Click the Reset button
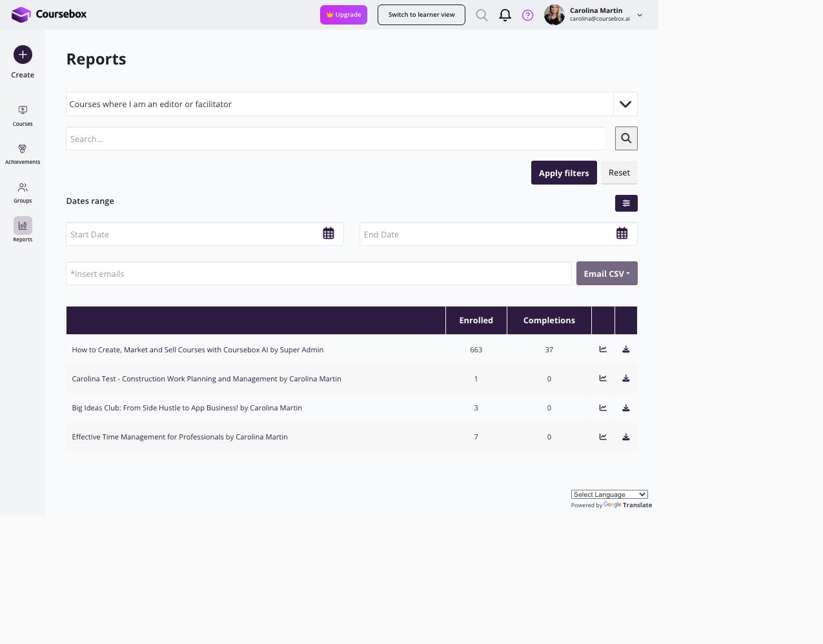823x644 pixels. (619, 172)
